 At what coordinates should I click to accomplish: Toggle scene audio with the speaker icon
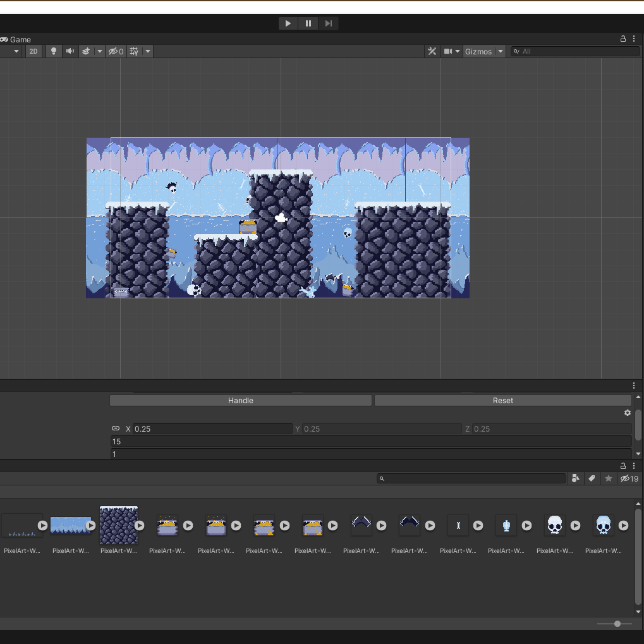(70, 51)
